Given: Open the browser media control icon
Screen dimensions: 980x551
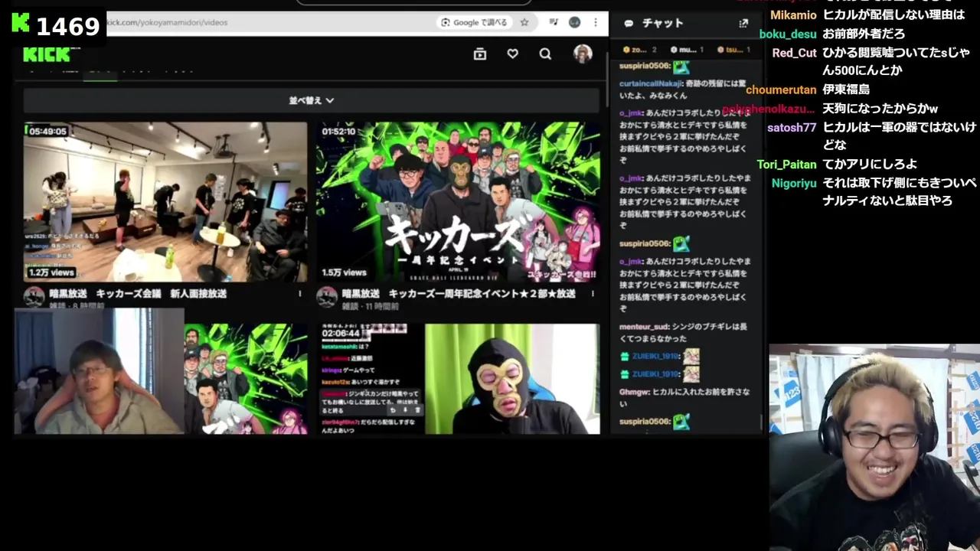Looking at the screenshot, I should point(554,22).
